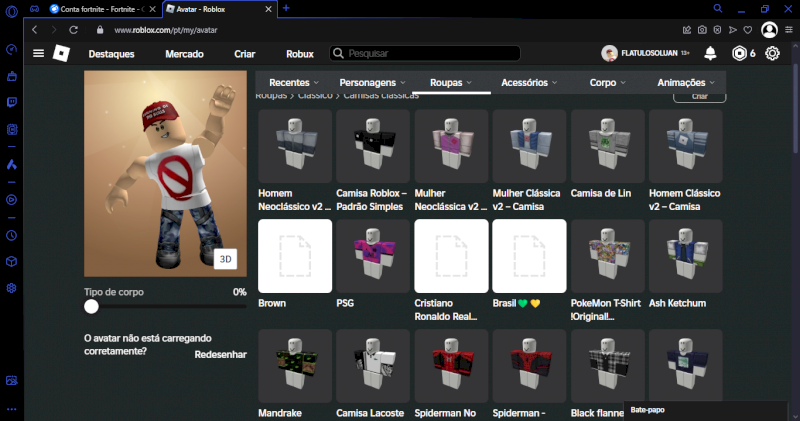800x421 pixels.
Task: Add page to bookmarks with heart icon
Action: click(x=748, y=30)
